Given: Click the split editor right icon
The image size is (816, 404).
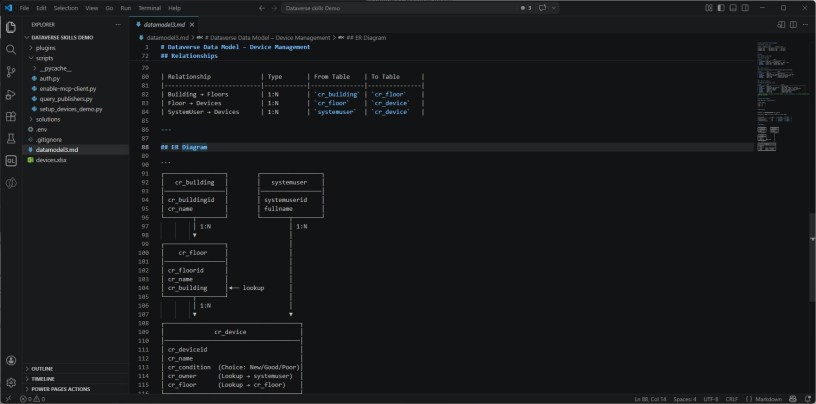Looking at the screenshot, I should pyautogui.click(x=792, y=24).
